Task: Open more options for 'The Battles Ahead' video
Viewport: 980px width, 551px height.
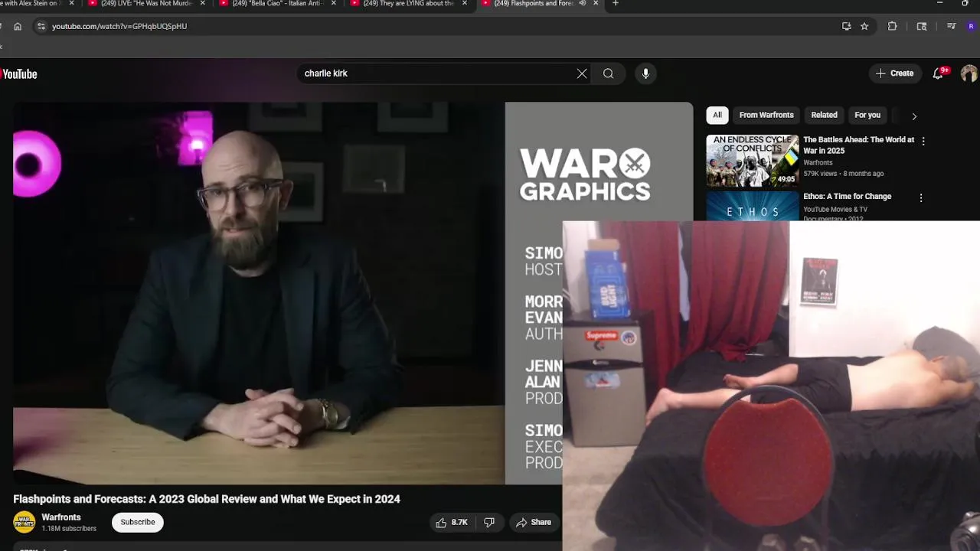Action: pos(923,141)
